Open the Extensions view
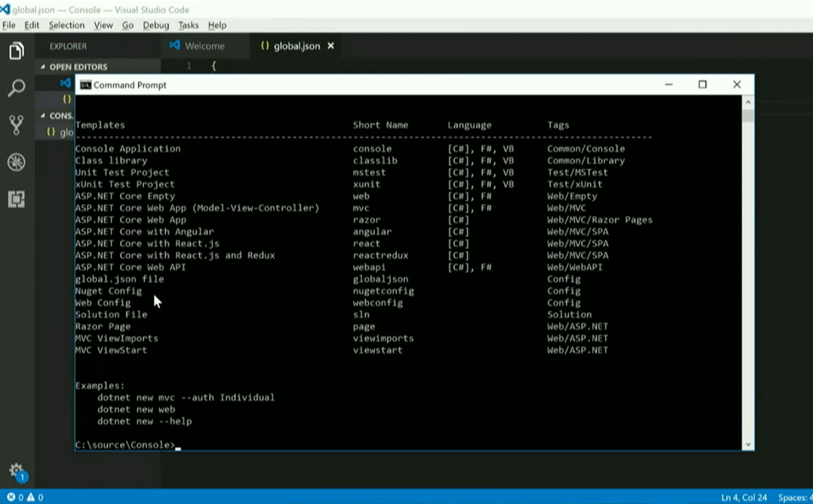813x504 pixels. (16, 199)
